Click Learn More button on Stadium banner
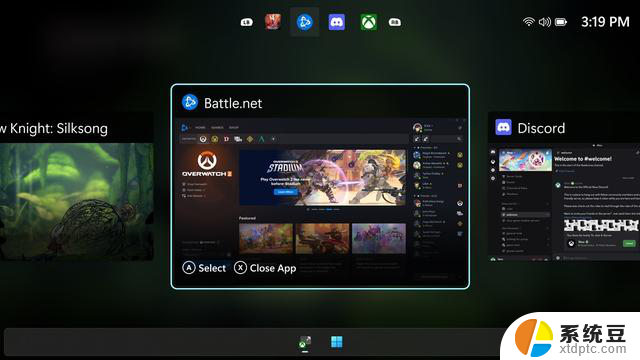The height and width of the screenshot is (360, 640). pyautogui.click(x=285, y=192)
